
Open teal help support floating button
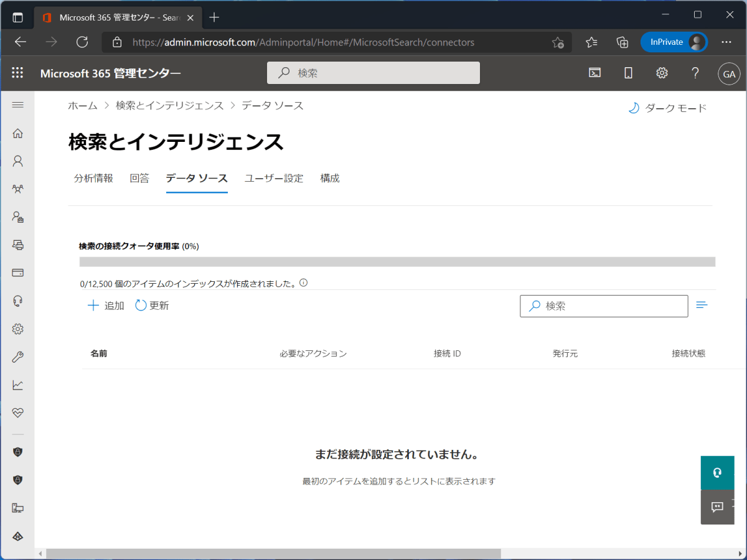tap(717, 473)
